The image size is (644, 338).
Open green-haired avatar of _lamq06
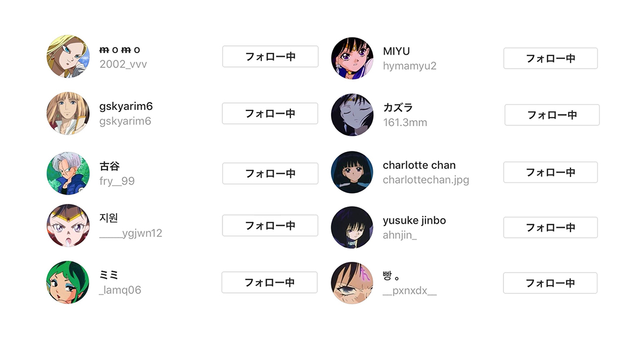point(68,282)
